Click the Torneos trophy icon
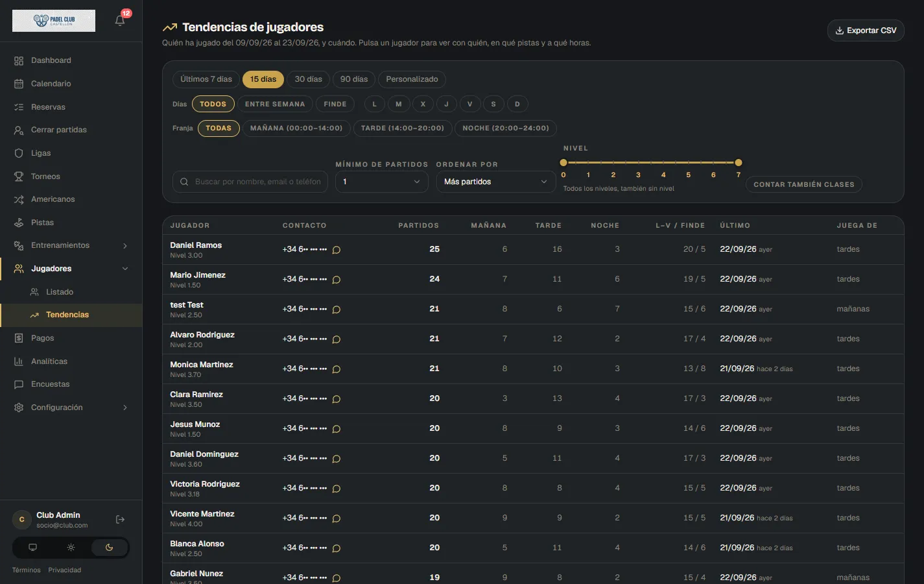The image size is (924, 584). pyautogui.click(x=19, y=176)
